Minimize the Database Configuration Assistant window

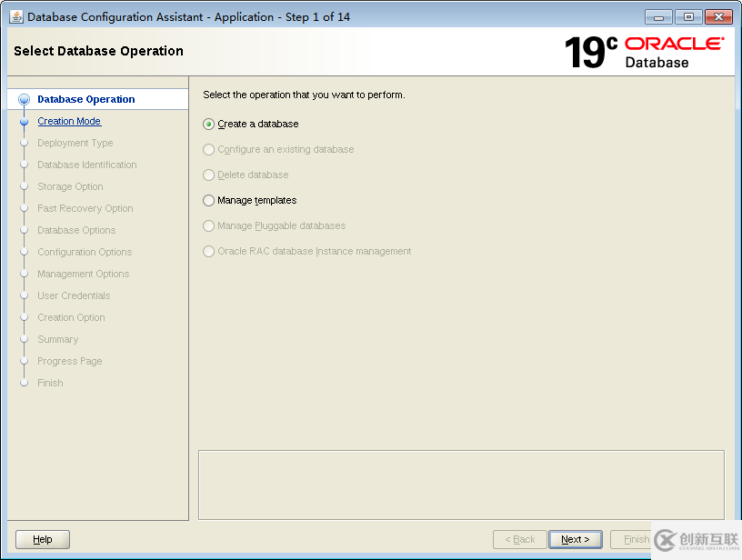(x=658, y=17)
